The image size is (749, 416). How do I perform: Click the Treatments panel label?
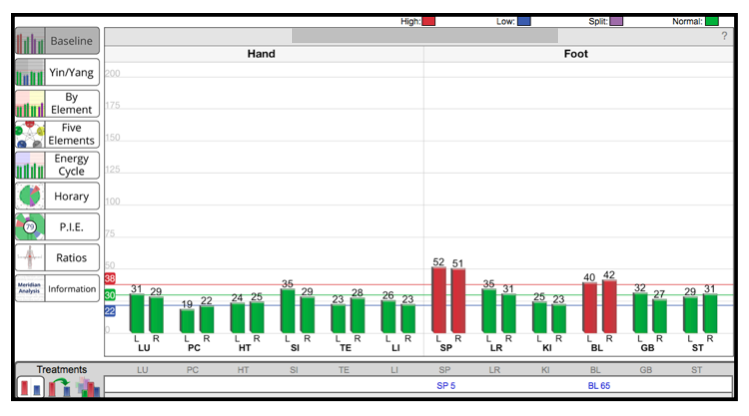click(x=62, y=369)
